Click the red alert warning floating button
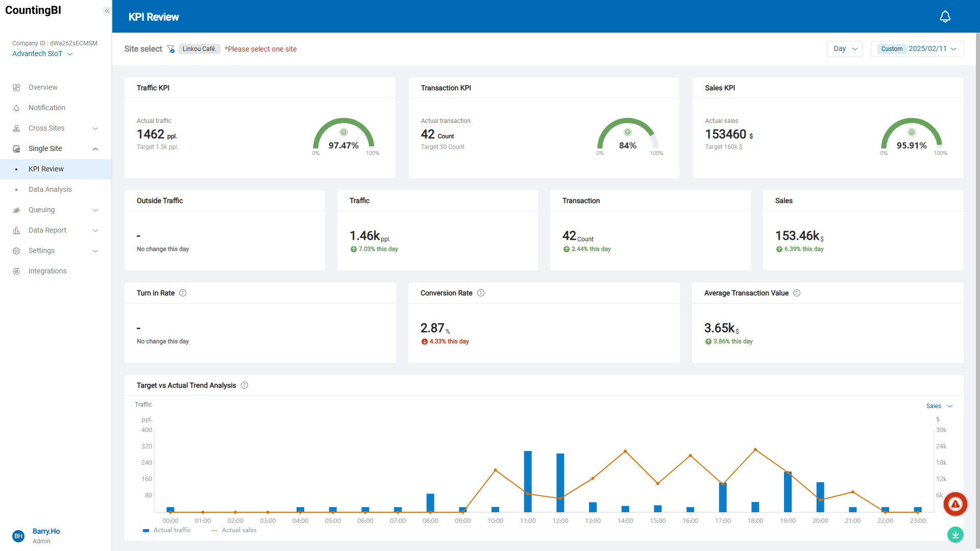This screenshot has width=980, height=551. click(x=955, y=504)
